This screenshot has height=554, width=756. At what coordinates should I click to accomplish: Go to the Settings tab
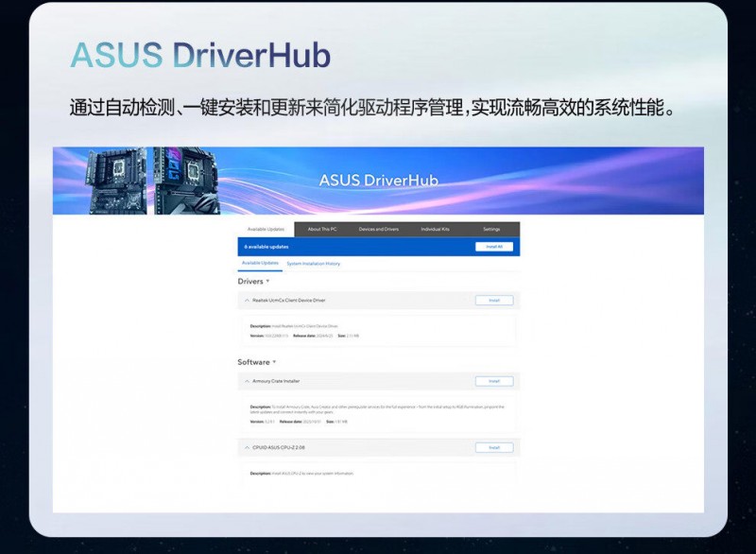tap(491, 229)
